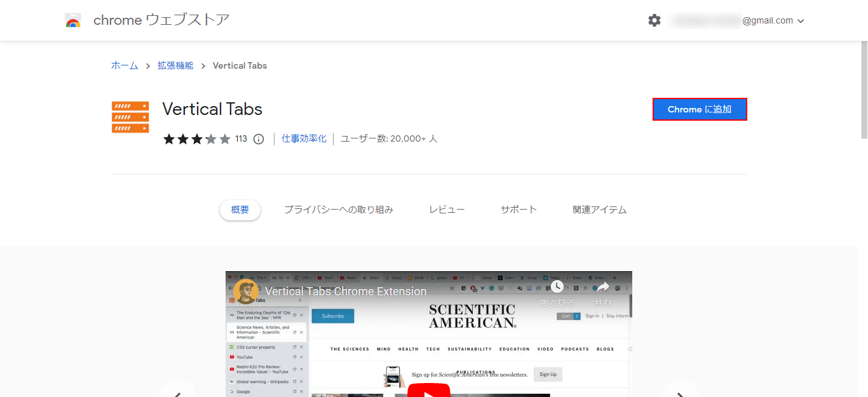The image size is (868, 397).
Task: Expand the gmail.com account dropdown
Action: [801, 21]
